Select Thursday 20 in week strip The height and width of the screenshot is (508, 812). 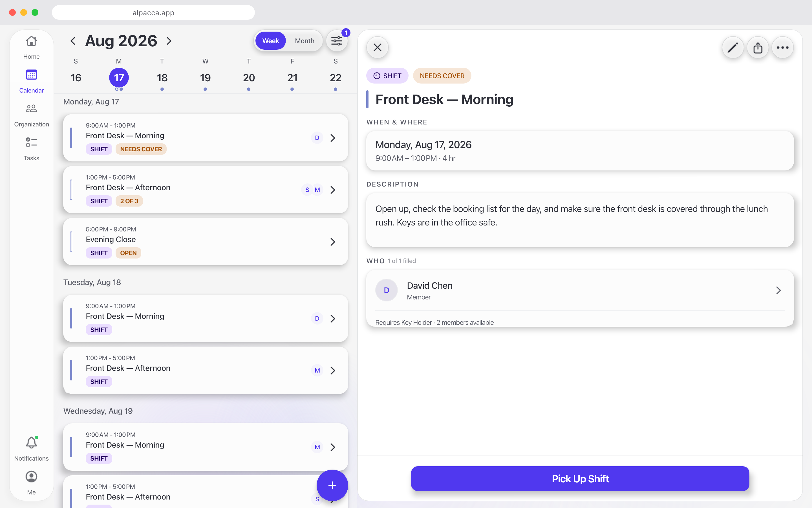pyautogui.click(x=249, y=78)
